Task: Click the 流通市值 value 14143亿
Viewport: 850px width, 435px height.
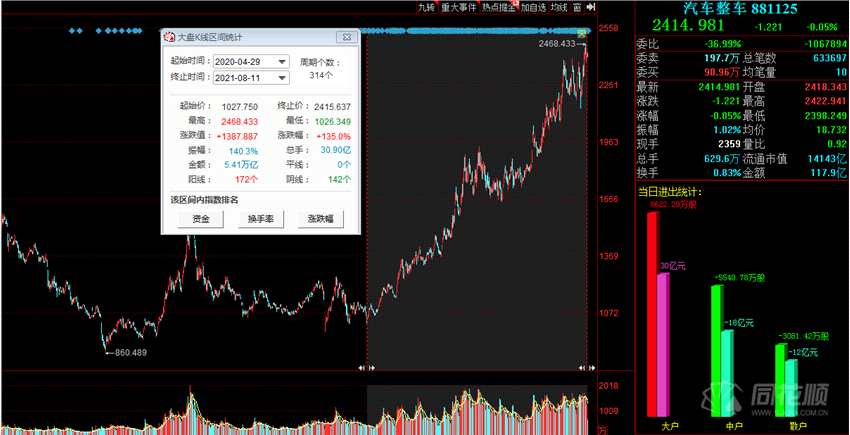Action: (x=827, y=159)
